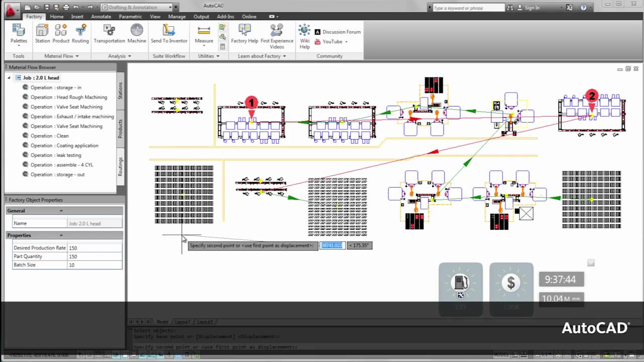This screenshot has width=644, height=362.
Task: Select Operation : assemble - 4 CYL
Action: tap(62, 165)
